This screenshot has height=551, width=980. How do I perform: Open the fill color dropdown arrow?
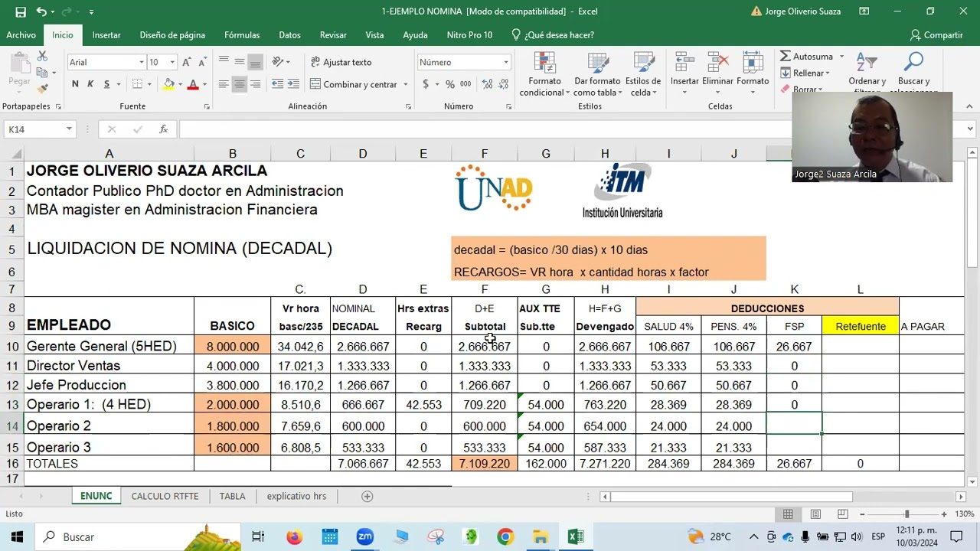click(x=180, y=84)
